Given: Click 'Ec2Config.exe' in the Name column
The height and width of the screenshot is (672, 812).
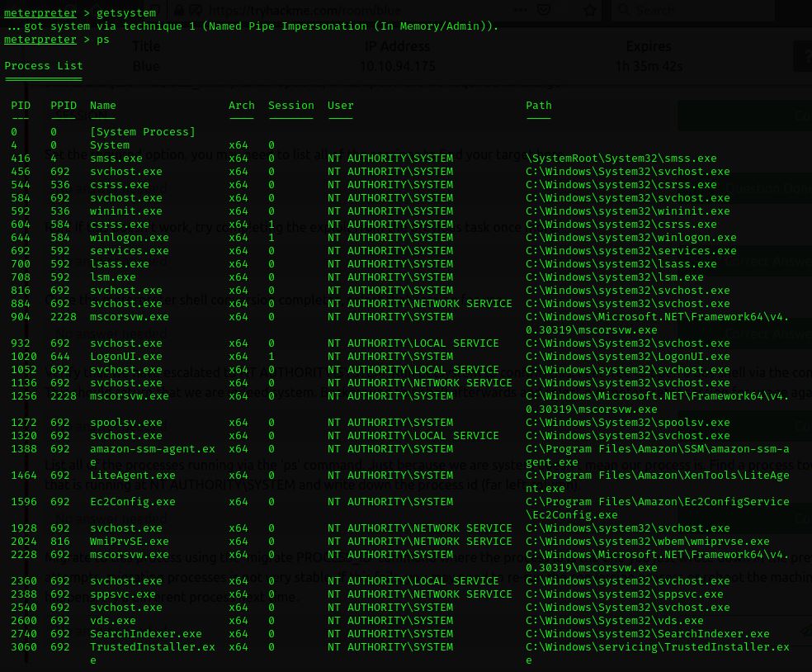Looking at the screenshot, I should [133, 502].
